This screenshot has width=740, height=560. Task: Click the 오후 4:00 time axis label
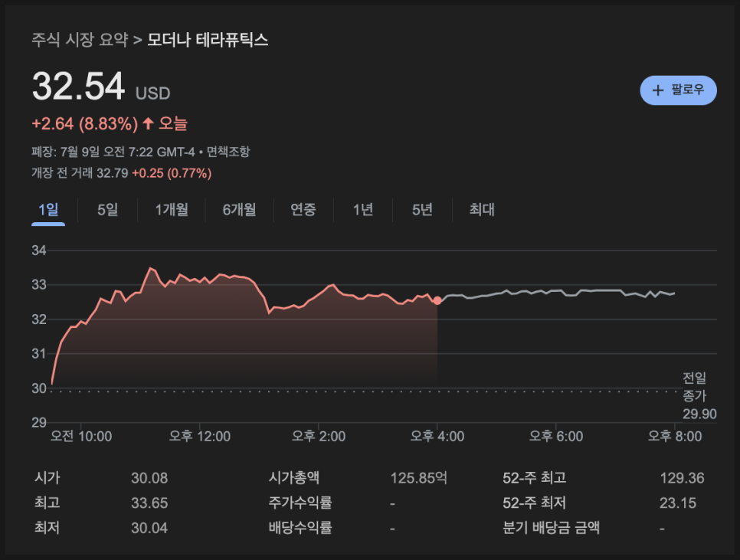pos(437,436)
